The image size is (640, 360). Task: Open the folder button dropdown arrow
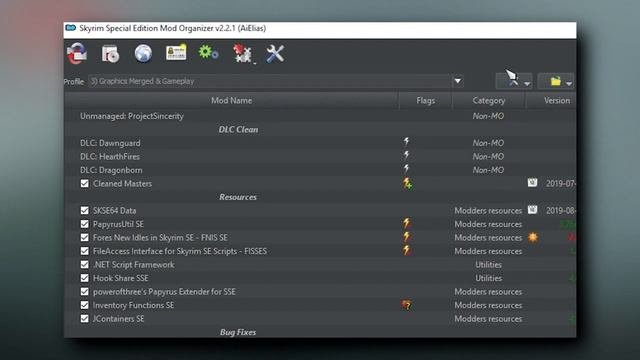click(569, 84)
